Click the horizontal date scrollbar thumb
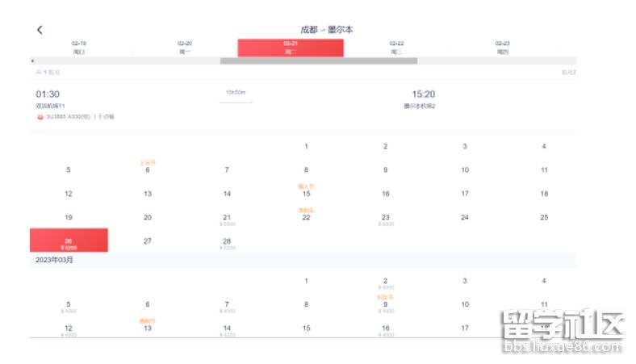Viewport: 636px width, 364px height. [319, 61]
